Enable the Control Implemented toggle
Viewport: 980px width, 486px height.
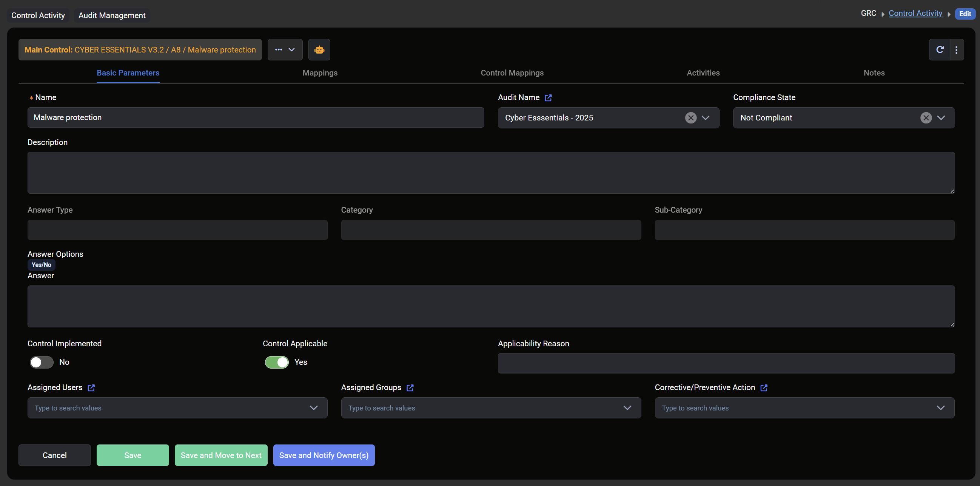(42, 362)
